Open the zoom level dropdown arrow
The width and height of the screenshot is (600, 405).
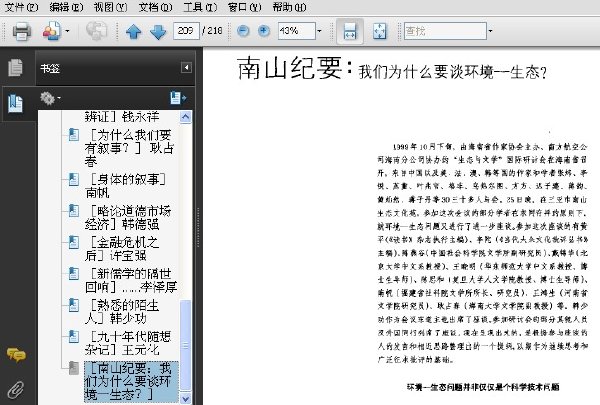pos(319,31)
